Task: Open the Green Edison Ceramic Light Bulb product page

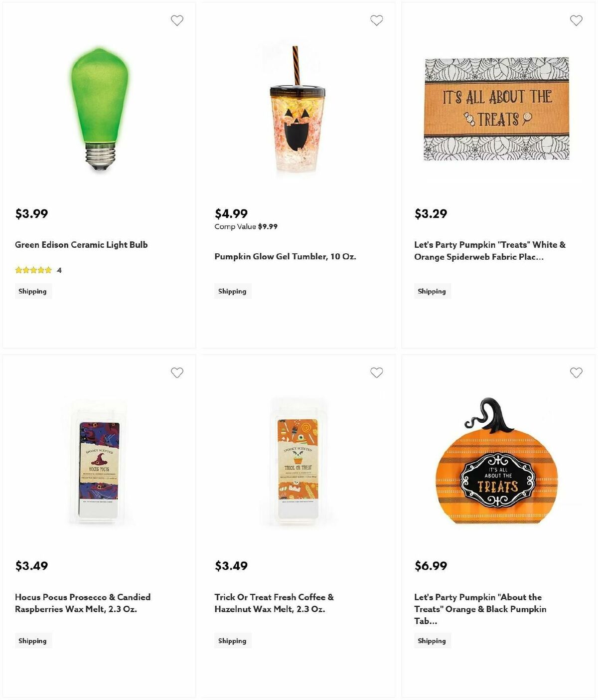Action: tap(81, 245)
